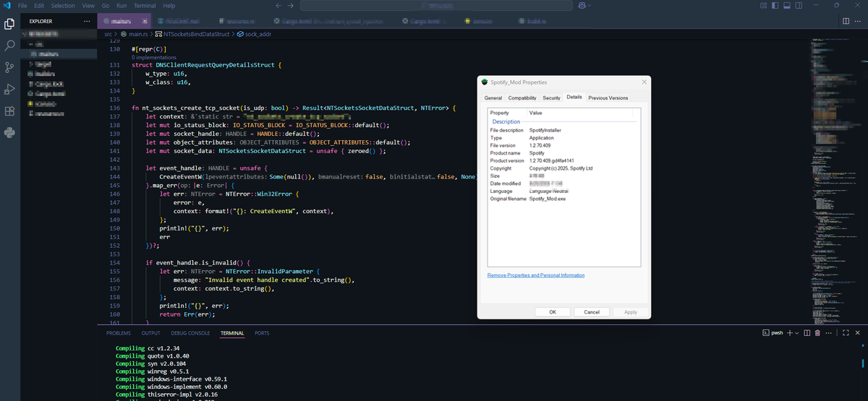Click the title bar command search box

coord(438,6)
